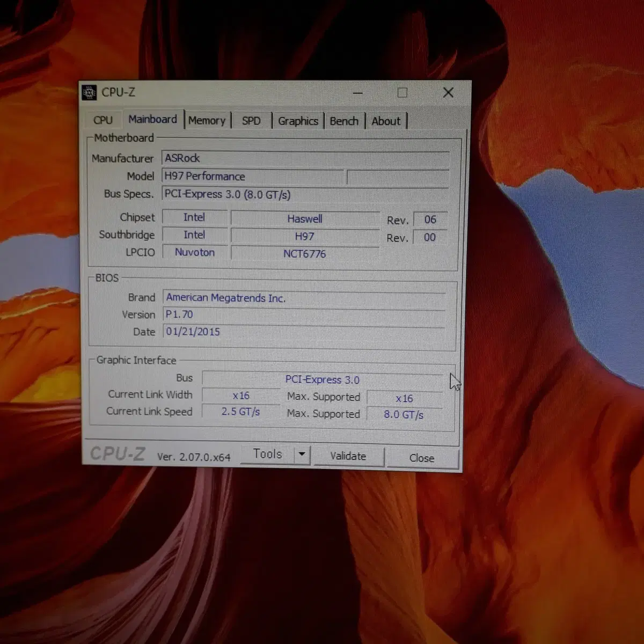The image size is (644, 644).
Task: Click the BIOS date 01/21/2015 value
Action: coord(304,332)
